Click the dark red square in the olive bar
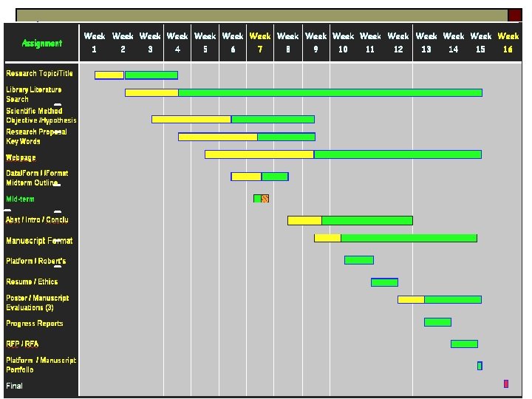532x399 pixels. [514, 16]
